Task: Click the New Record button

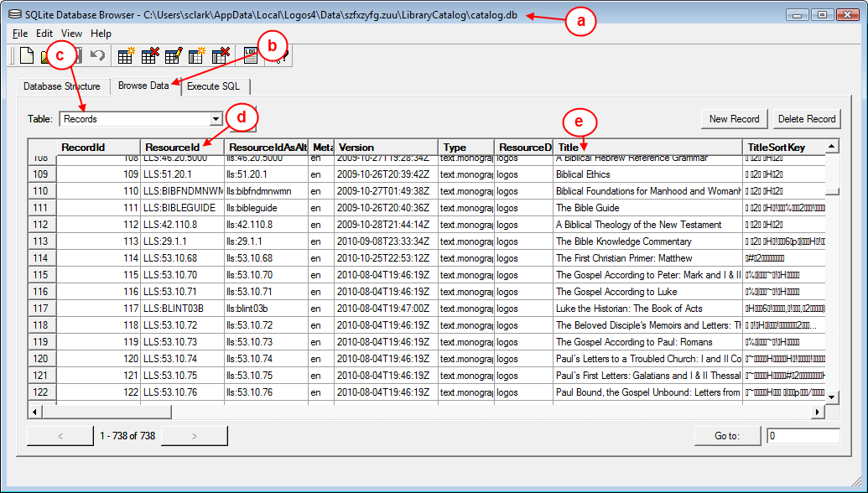Action: (x=734, y=119)
